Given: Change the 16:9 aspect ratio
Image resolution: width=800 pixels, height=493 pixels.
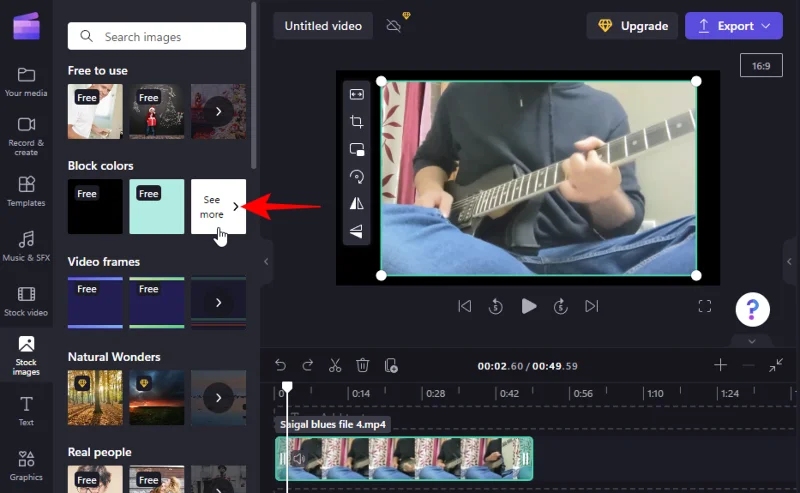Looking at the screenshot, I should (x=761, y=65).
